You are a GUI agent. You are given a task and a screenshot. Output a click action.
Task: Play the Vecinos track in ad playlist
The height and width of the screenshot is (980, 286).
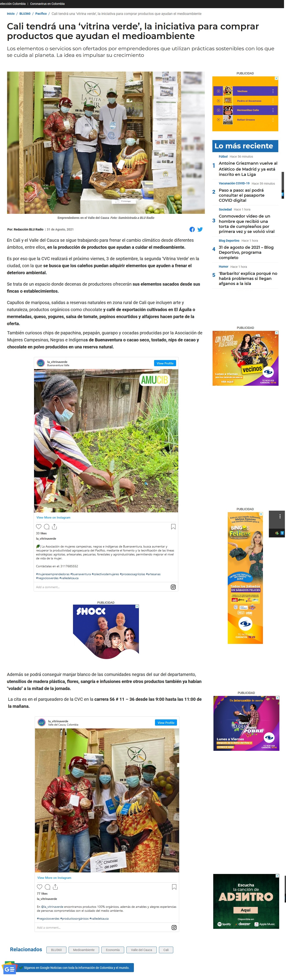218,91
